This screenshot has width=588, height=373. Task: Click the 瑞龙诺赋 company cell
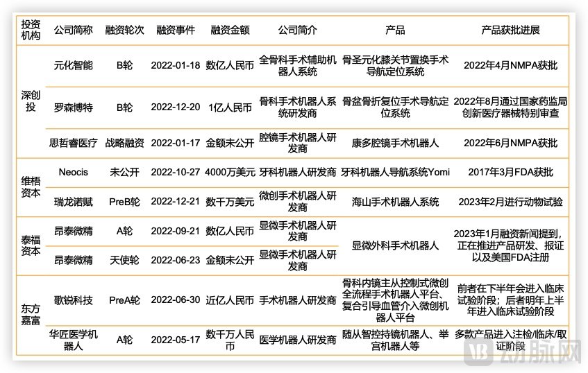tap(74, 202)
